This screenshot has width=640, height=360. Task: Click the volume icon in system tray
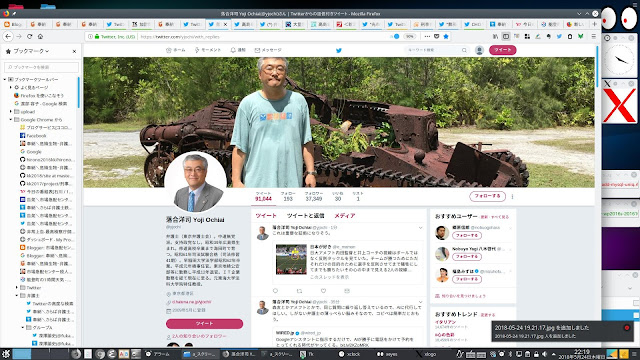(544, 354)
